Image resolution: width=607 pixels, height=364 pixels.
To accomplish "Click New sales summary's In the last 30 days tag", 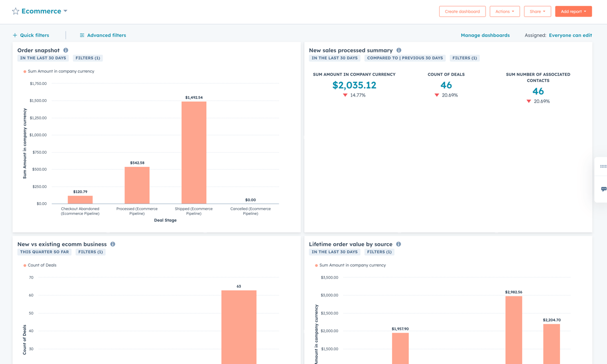I will tap(334, 58).
